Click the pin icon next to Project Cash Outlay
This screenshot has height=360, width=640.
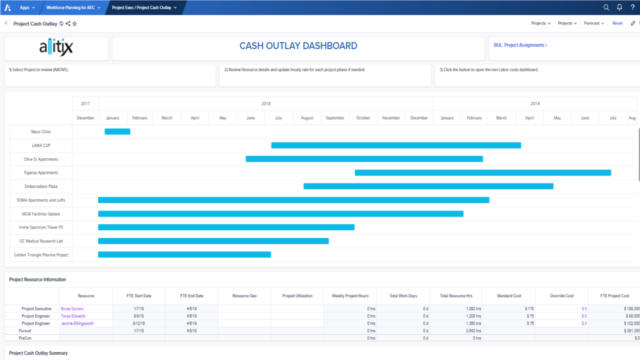coord(61,24)
